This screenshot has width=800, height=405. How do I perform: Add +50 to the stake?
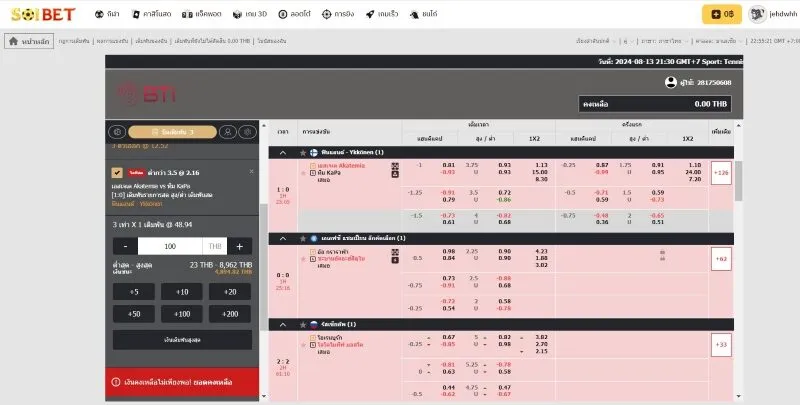pos(134,314)
